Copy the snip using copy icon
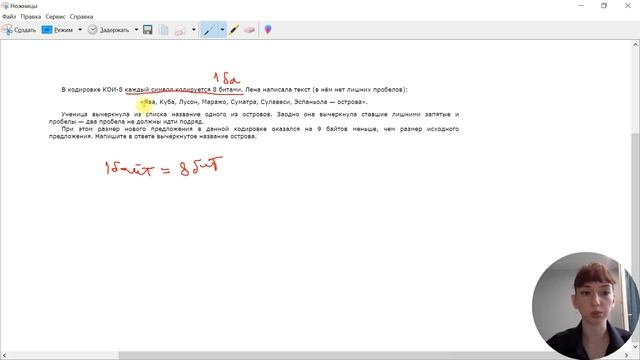The image size is (640, 360). 164,30
